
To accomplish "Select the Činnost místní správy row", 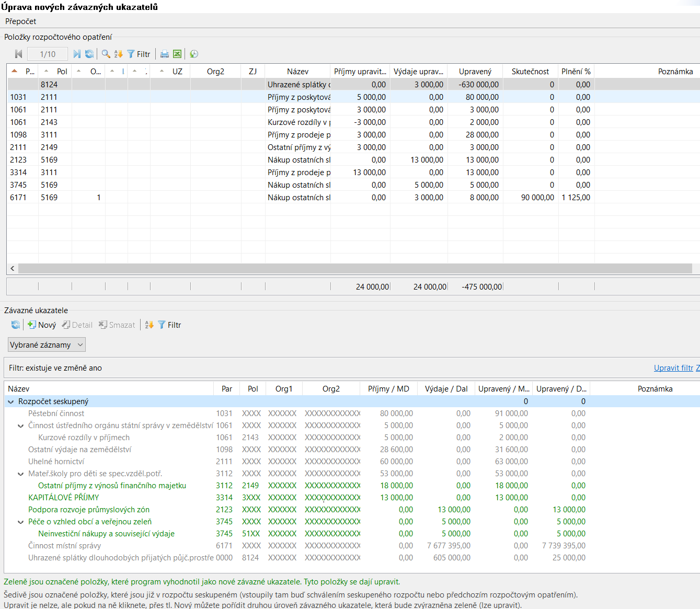I will click(x=352, y=546).
